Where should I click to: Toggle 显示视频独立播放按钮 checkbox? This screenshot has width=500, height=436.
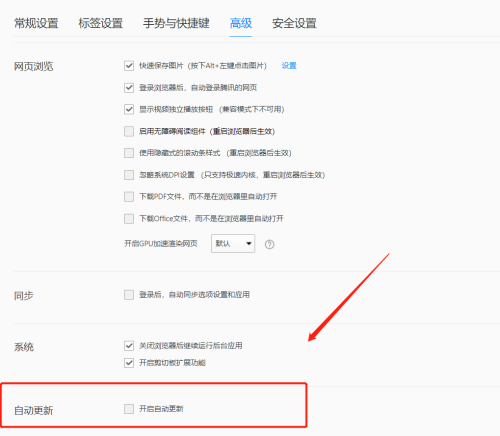click(x=129, y=109)
